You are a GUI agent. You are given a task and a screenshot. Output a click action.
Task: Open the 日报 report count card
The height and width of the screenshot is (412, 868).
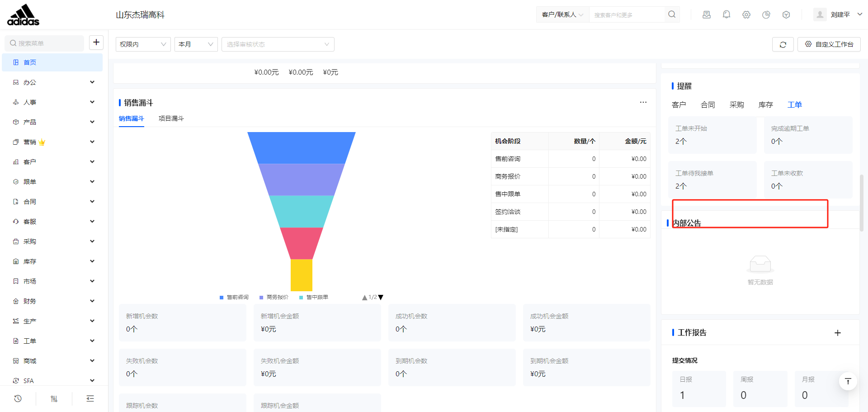click(x=699, y=389)
